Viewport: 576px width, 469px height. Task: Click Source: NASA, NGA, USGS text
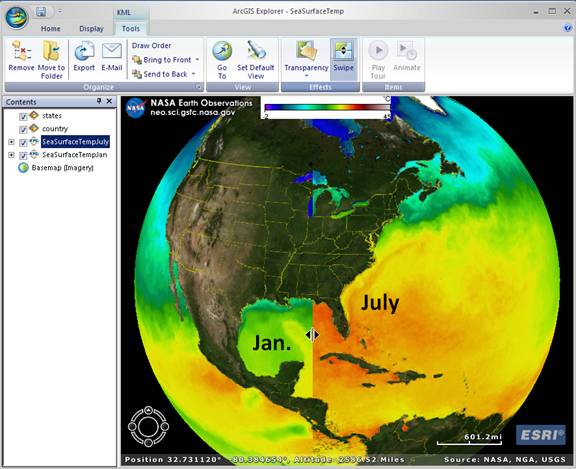(505, 459)
